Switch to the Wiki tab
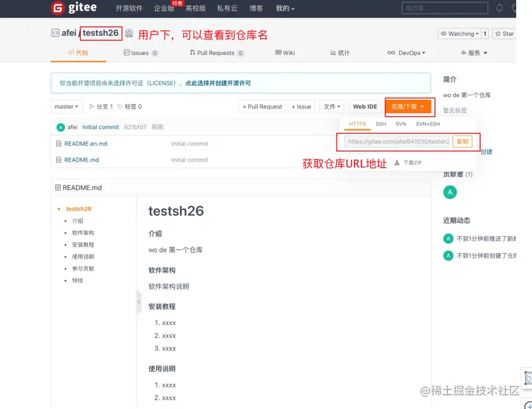 [285, 53]
